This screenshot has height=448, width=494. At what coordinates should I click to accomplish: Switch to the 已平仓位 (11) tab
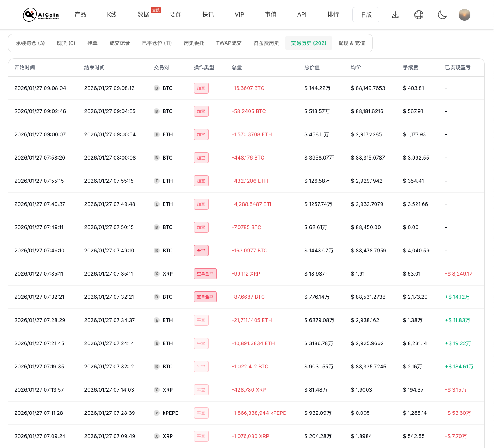pos(157,43)
